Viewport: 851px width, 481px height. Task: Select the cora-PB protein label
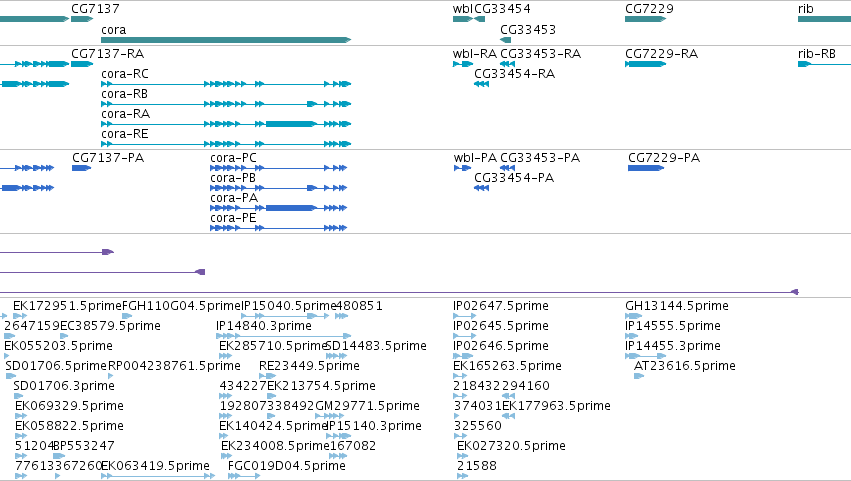[x=233, y=178]
